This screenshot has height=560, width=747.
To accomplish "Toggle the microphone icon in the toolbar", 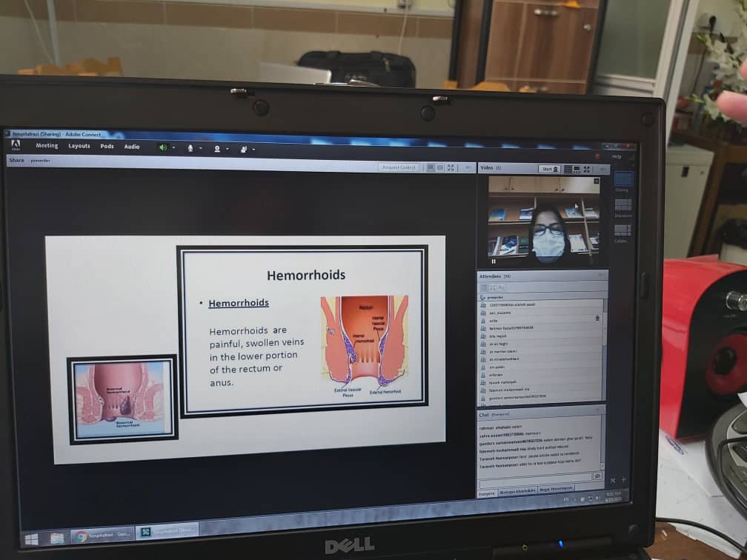I will 190,148.
